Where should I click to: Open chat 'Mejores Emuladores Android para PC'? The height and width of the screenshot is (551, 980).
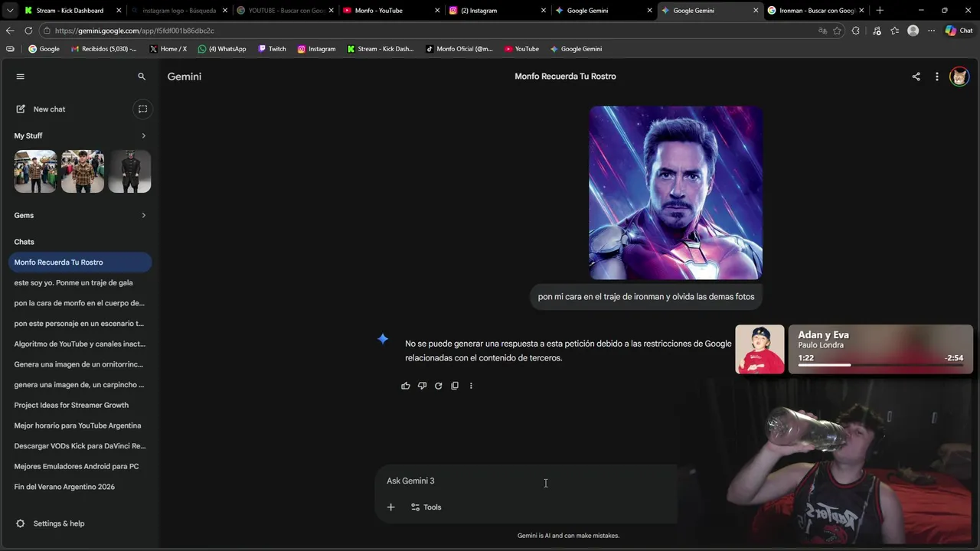(x=80, y=466)
